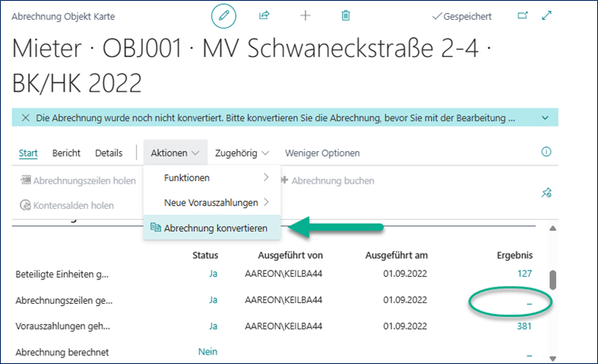Screen dimensions: 598x364
Task: Open the result value 381
Action: (x=524, y=326)
